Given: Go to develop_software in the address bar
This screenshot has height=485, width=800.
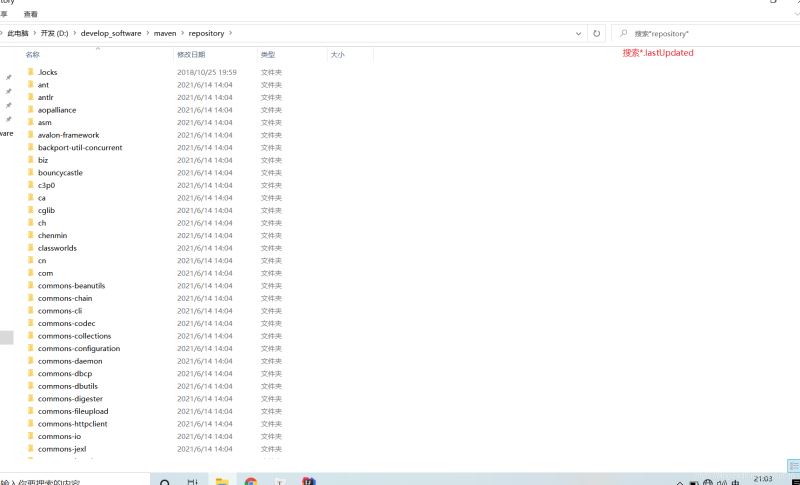Looking at the screenshot, I should [x=111, y=33].
